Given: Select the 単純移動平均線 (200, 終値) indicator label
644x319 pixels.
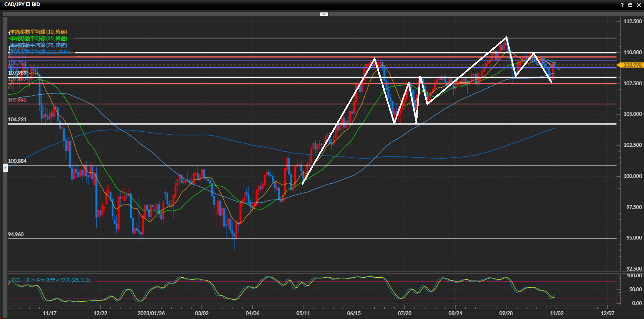Looking at the screenshot, I should pyautogui.click(x=40, y=52).
